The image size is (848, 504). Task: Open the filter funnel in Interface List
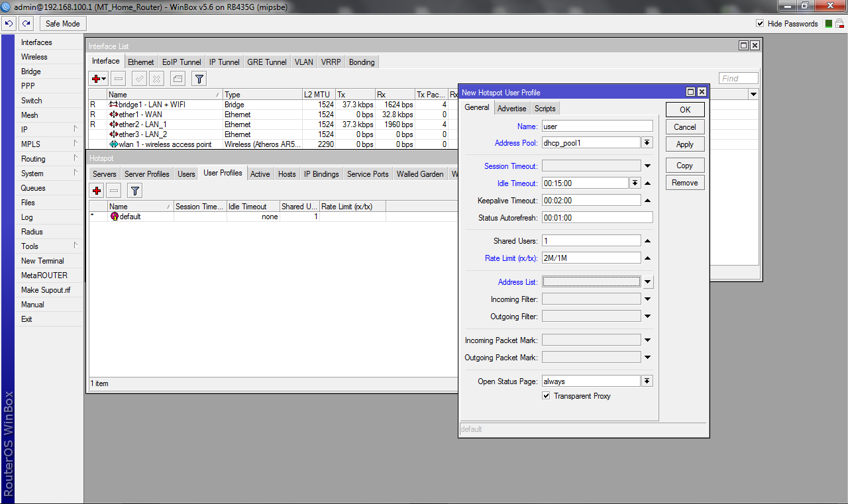[x=199, y=79]
